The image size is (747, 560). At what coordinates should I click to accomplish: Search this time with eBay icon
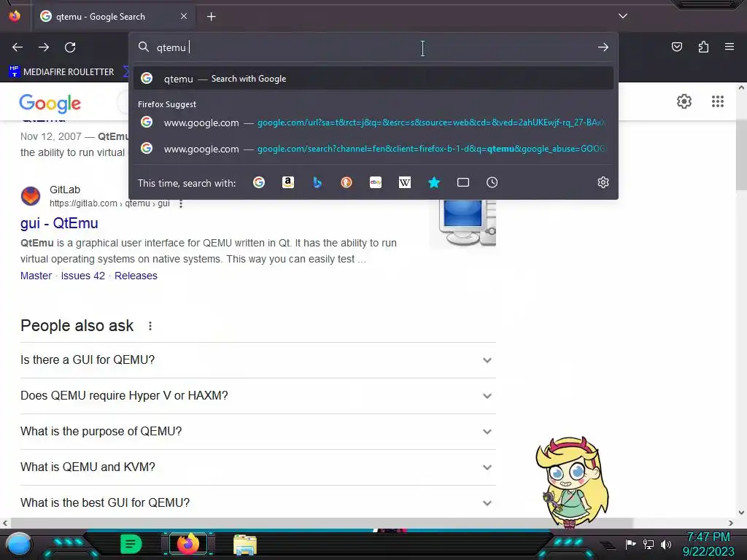[x=376, y=182]
